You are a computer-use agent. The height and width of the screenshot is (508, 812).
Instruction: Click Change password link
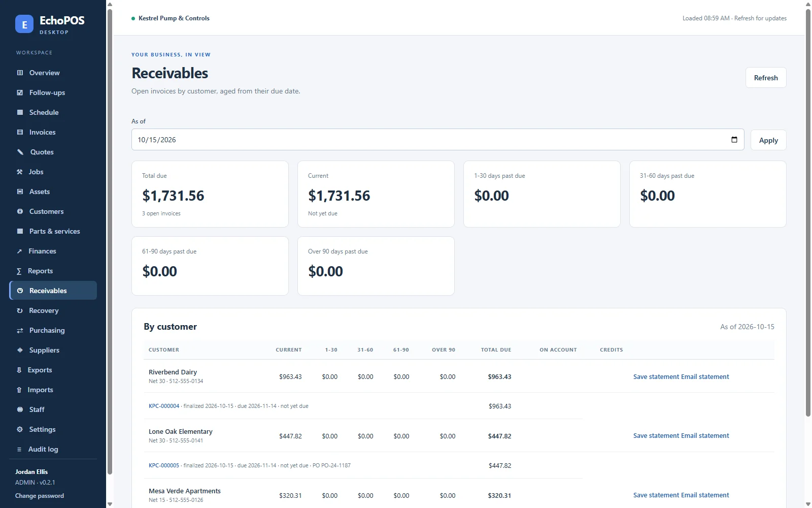coord(40,496)
